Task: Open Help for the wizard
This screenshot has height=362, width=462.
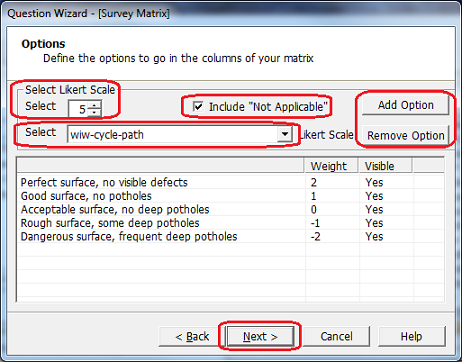Action: [x=412, y=336]
